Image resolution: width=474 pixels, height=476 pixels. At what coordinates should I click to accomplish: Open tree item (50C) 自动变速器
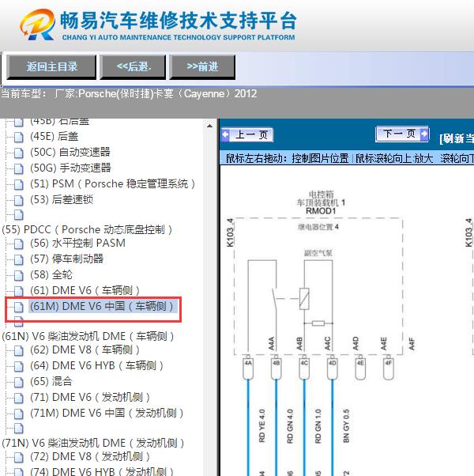70,153
